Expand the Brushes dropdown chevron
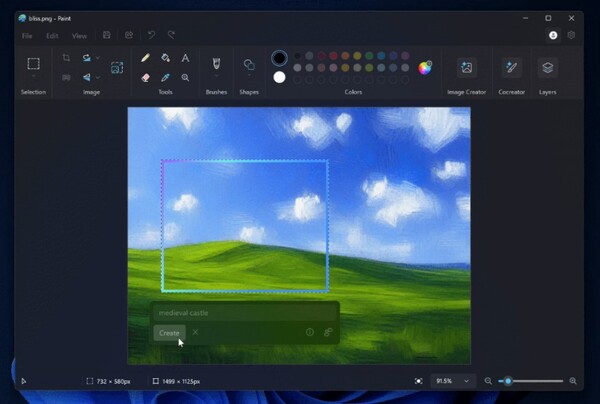The image size is (600, 404). pos(216,76)
